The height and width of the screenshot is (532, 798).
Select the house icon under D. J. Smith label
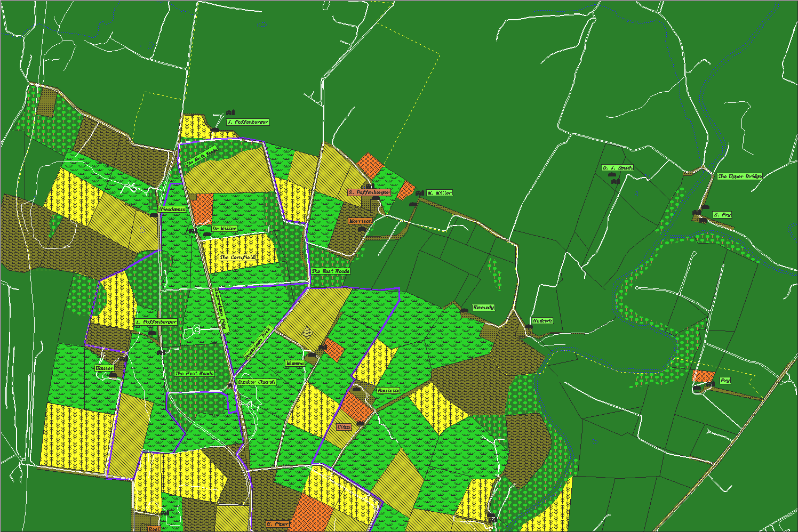tap(611, 174)
